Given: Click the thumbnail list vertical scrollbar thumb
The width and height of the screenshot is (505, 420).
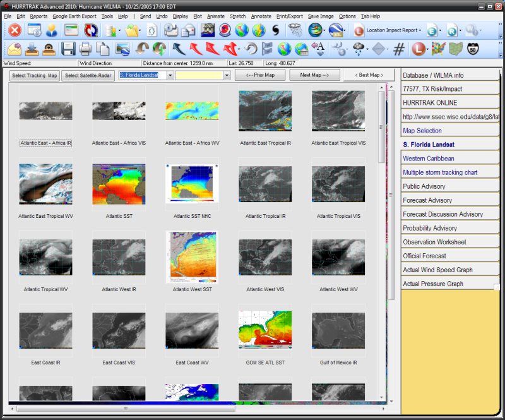Looking at the screenshot, I should click(381, 127).
